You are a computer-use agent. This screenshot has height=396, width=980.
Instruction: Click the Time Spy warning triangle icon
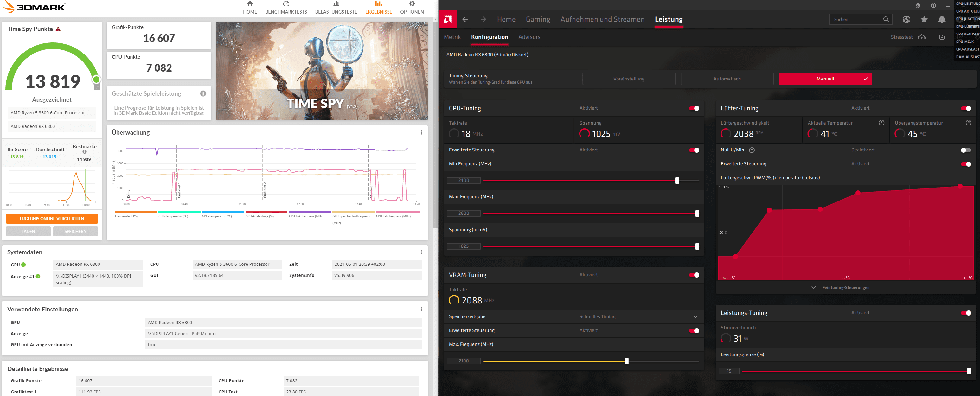[x=58, y=29]
